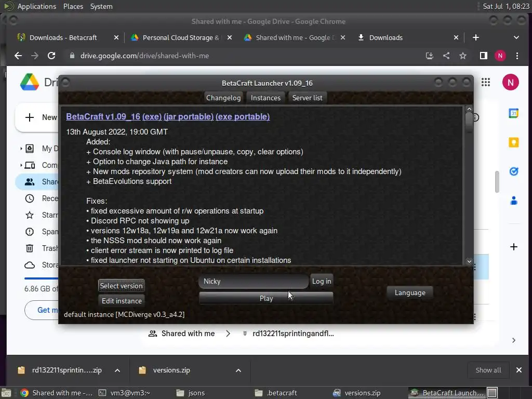Click Chrome back arrow
This screenshot has height=399, width=532.
coord(18,56)
